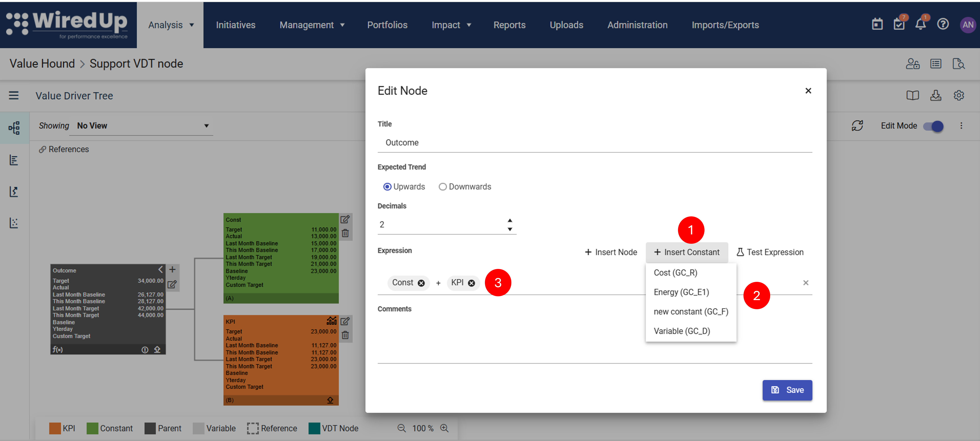Screen dimensions: 980x441
Task: Delete the KPI node with trash icon
Action: coord(345,335)
